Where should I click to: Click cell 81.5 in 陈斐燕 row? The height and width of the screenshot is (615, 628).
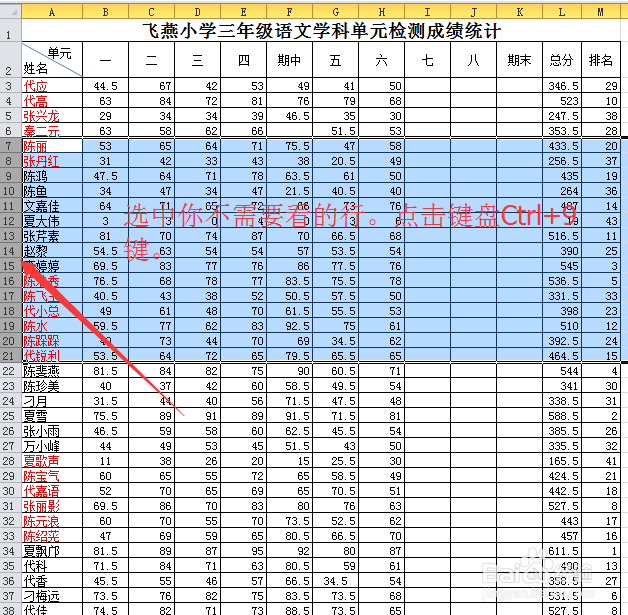pos(105,370)
